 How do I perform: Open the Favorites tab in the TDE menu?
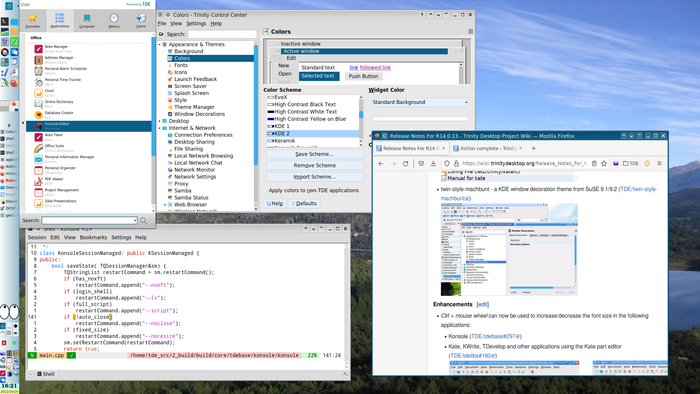[33, 21]
